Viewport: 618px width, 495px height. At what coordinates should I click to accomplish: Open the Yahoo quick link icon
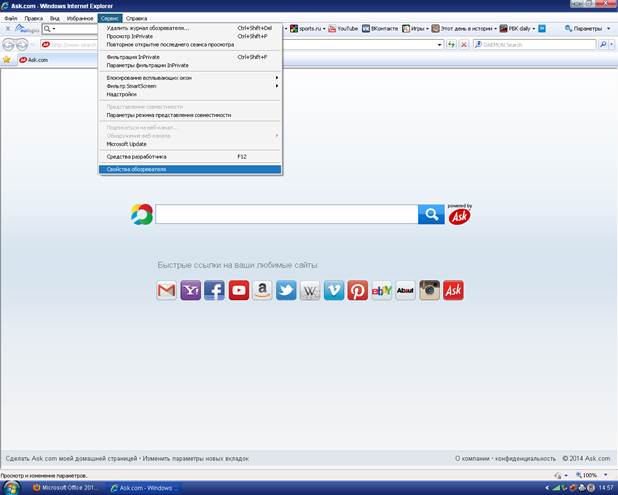[x=190, y=290]
